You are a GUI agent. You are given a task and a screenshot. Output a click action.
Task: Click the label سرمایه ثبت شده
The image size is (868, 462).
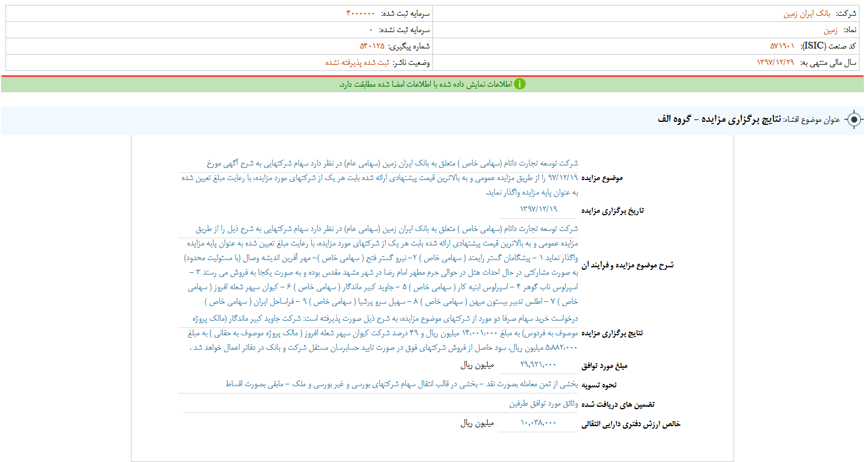[x=405, y=13]
